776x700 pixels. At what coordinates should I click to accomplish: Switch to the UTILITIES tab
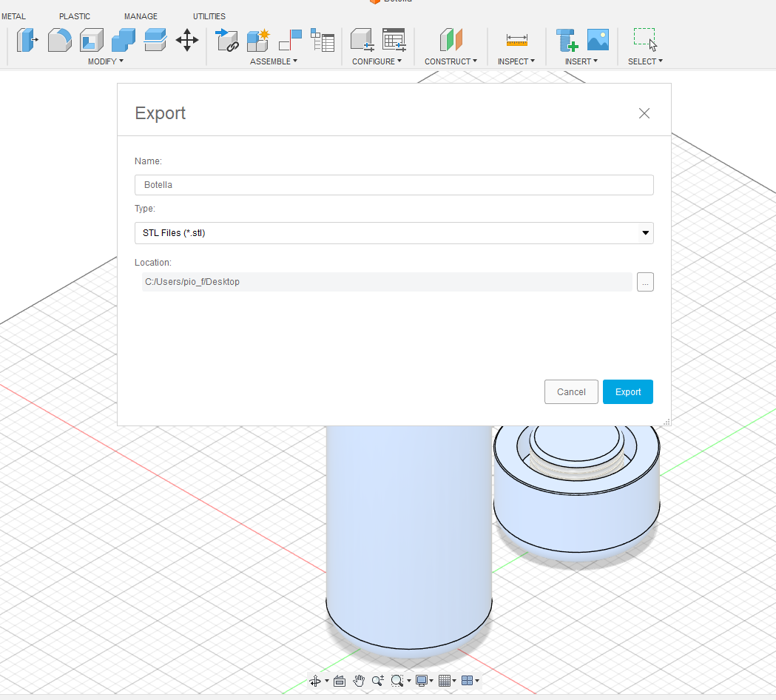[209, 16]
